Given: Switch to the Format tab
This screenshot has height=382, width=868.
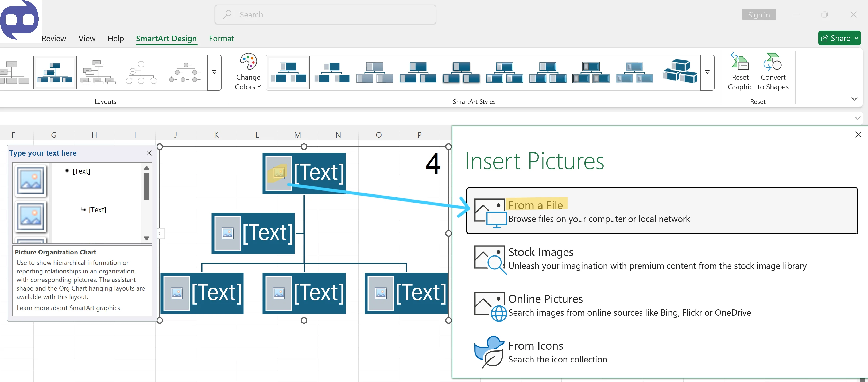Looking at the screenshot, I should point(221,39).
